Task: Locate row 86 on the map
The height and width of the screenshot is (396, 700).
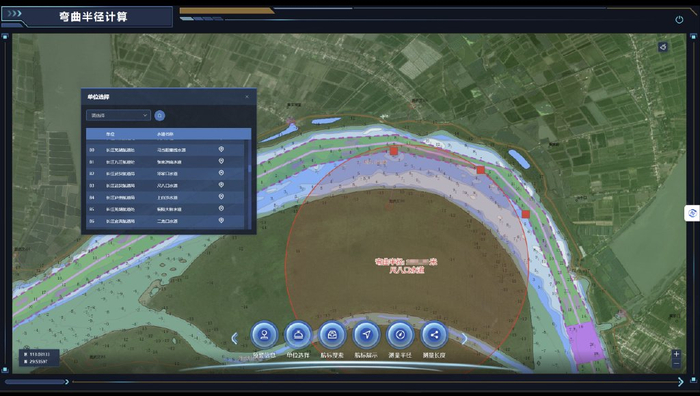Action: coord(221,221)
